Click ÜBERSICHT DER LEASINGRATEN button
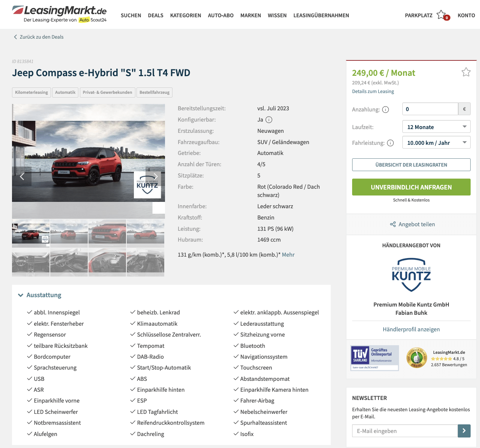The image size is (480, 448). (411, 165)
